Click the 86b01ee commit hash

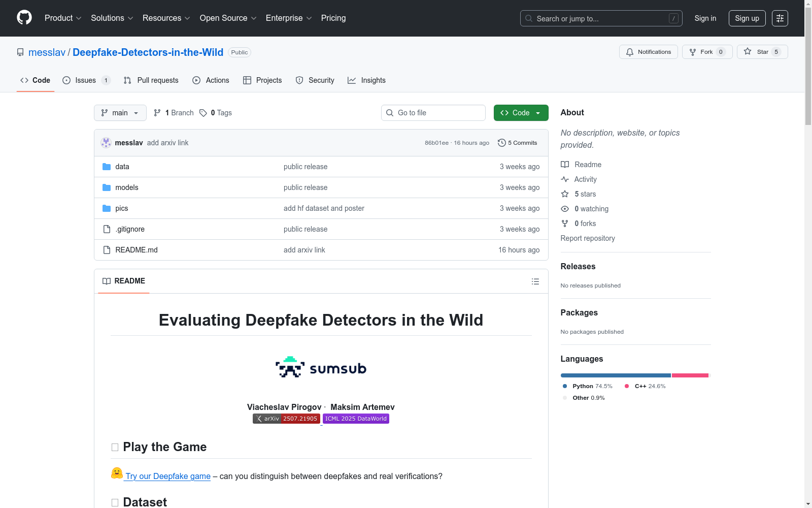tap(436, 143)
